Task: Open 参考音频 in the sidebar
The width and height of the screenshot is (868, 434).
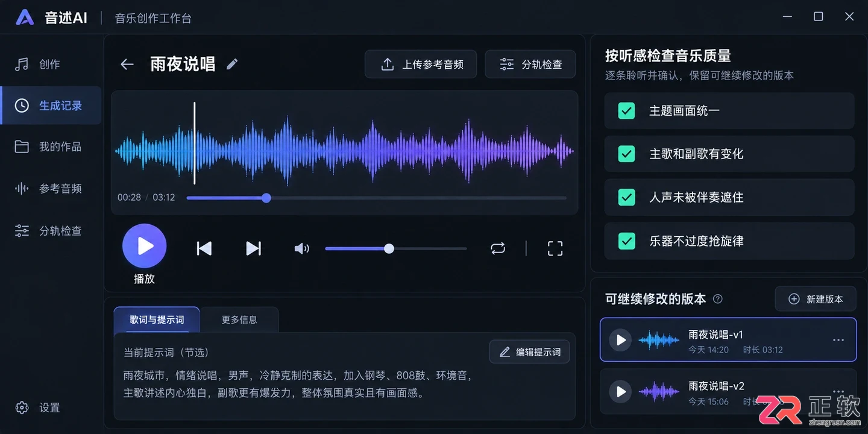Action: 51,189
